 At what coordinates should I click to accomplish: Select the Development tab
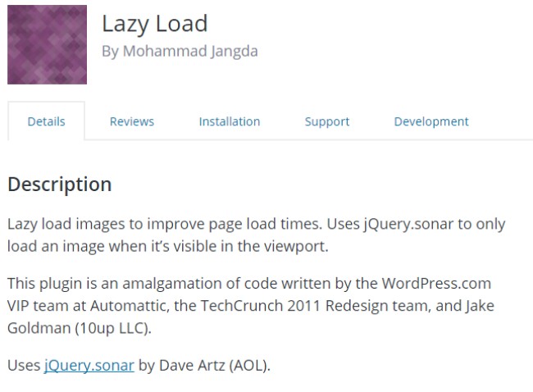[431, 121]
